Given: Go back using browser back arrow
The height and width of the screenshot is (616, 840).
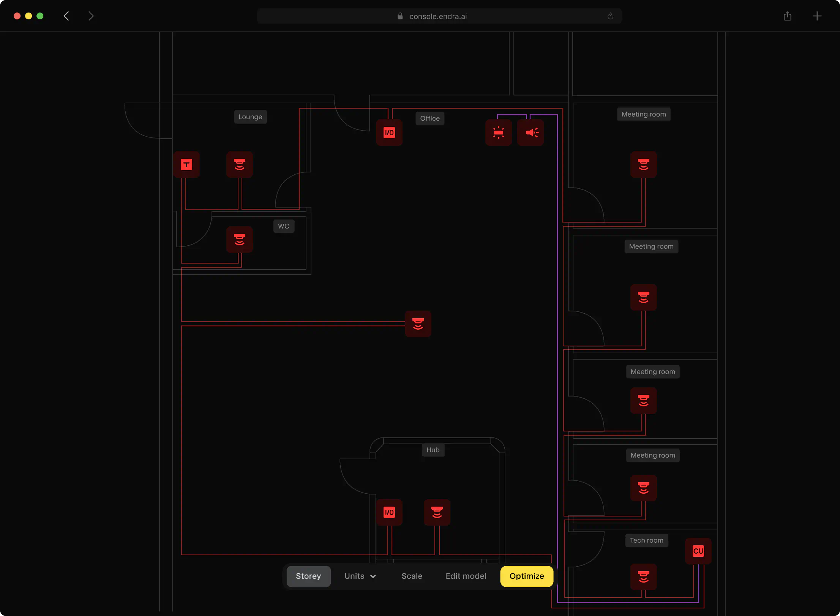Looking at the screenshot, I should pos(66,16).
